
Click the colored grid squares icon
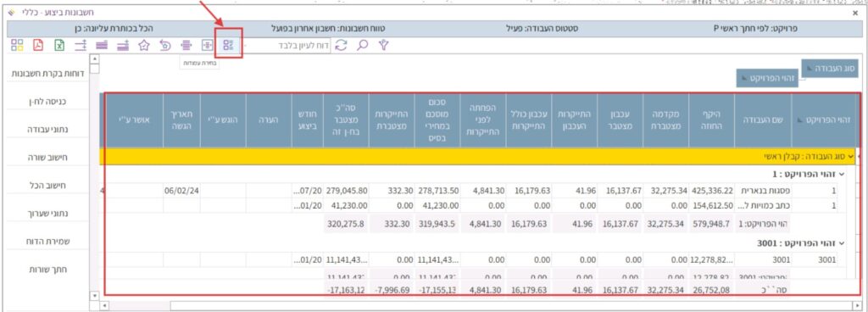(x=17, y=46)
